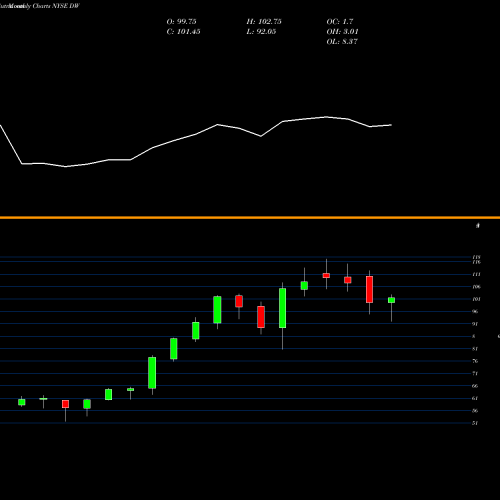This screenshot has height=500, width=500.
Task: Click the 96 price axis label
Action: (475, 311)
